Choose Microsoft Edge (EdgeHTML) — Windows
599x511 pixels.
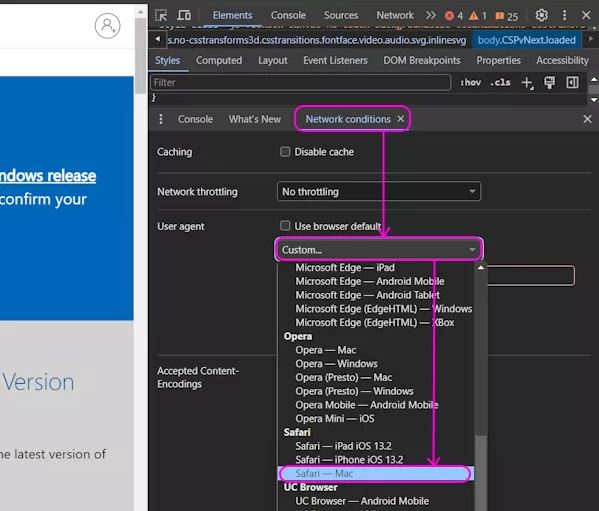click(x=384, y=309)
